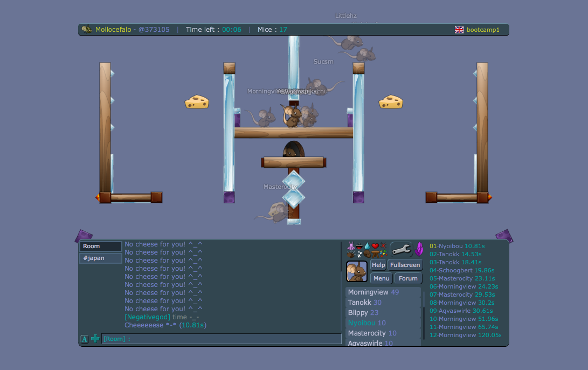Click the 'Cheeeeeese *-* (10.81s)' chat message

[165, 325]
